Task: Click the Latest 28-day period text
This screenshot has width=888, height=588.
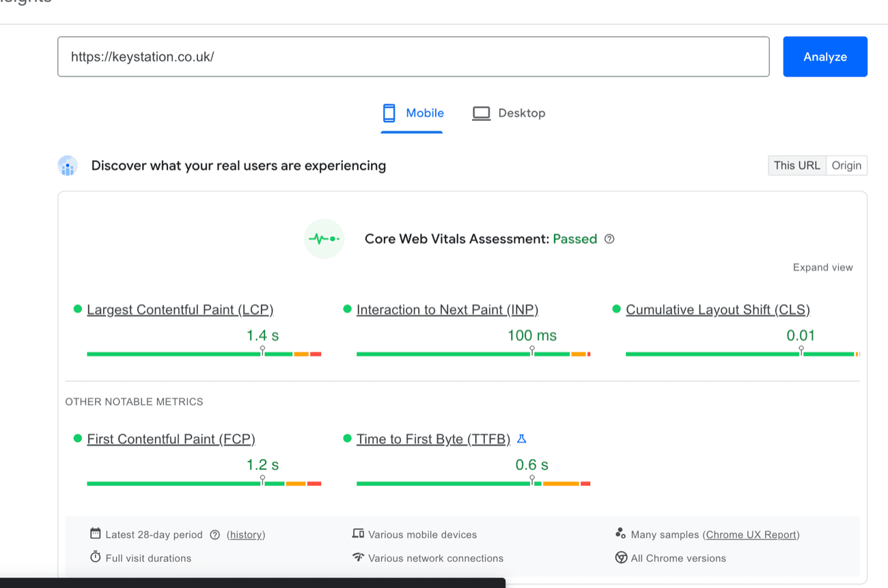Action: coord(154,535)
